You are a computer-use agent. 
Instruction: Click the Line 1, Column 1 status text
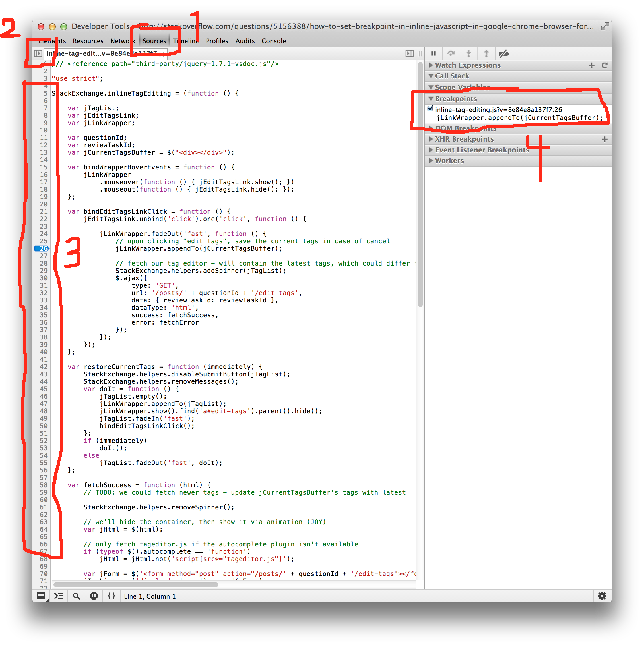[150, 596]
